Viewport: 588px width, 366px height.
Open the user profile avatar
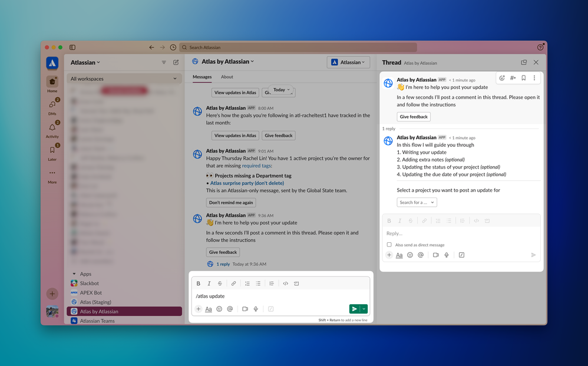(52, 312)
